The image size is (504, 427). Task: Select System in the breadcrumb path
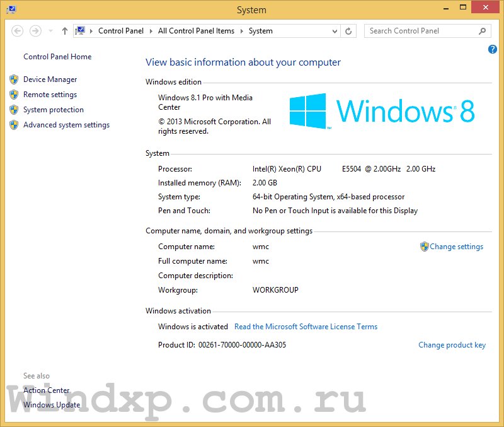click(260, 31)
